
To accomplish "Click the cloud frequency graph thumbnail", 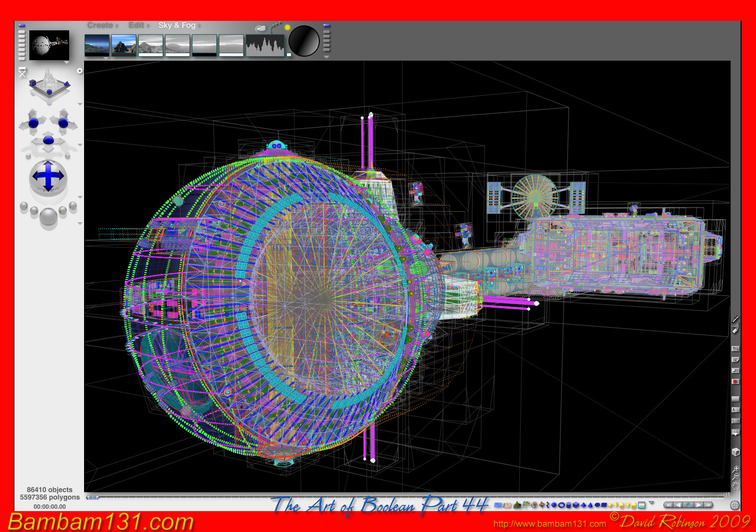I will [x=265, y=45].
